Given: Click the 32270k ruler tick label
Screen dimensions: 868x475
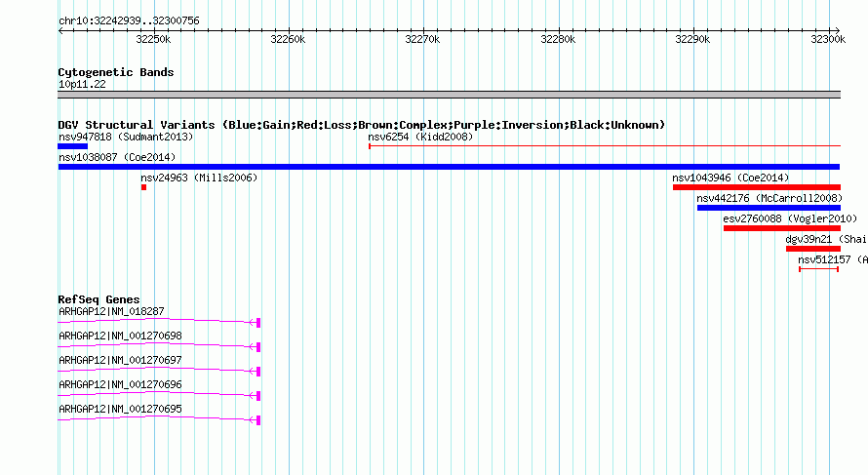Looking at the screenshot, I should pyautogui.click(x=423, y=39).
